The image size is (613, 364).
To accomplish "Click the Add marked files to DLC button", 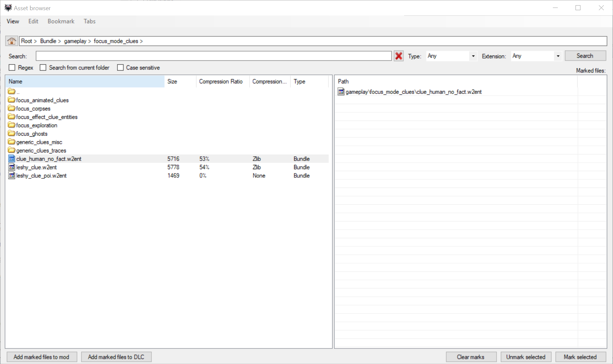I will (x=116, y=357).
